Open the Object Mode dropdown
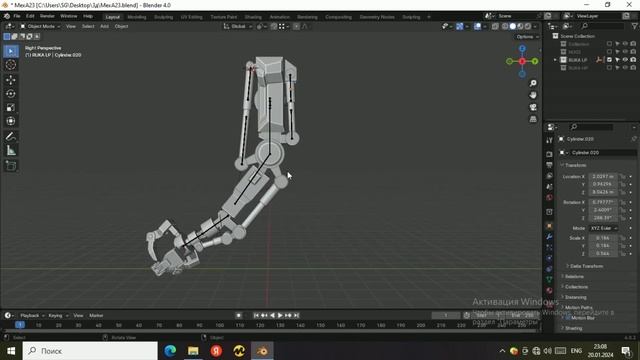640x360 pixels. pos(40,27)
